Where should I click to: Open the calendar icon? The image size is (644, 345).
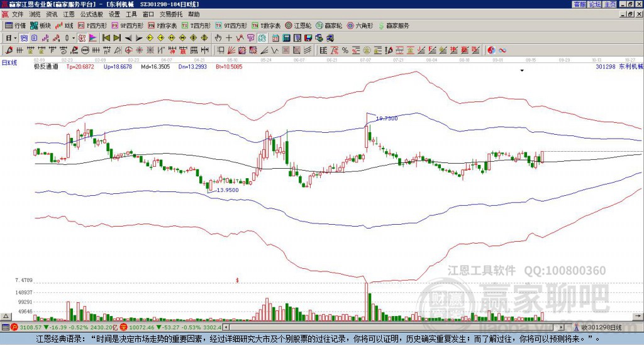click(x=275, y=38)
